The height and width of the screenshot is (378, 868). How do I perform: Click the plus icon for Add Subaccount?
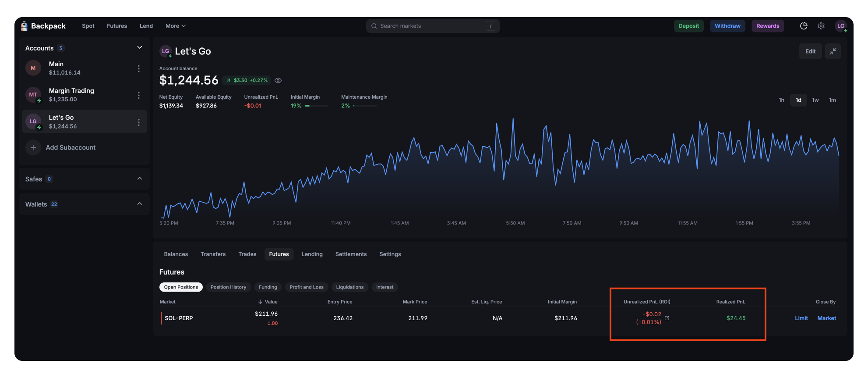(33, 148)
